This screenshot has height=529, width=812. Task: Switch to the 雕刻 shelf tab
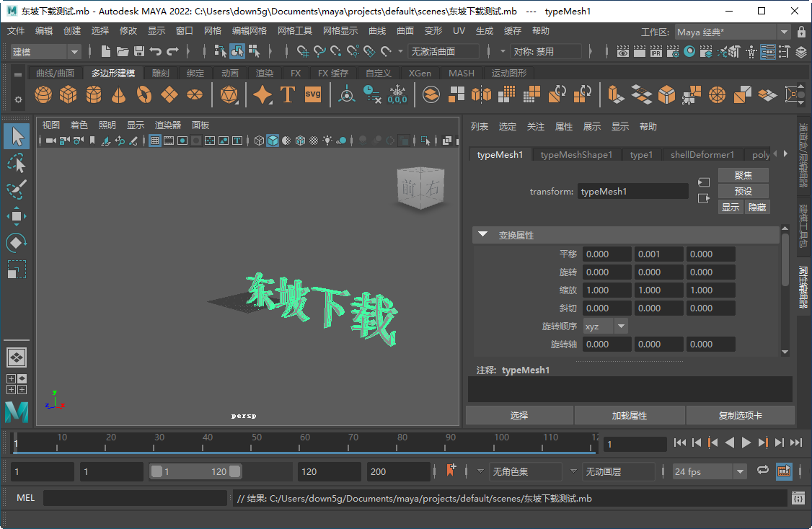point(159,73)
